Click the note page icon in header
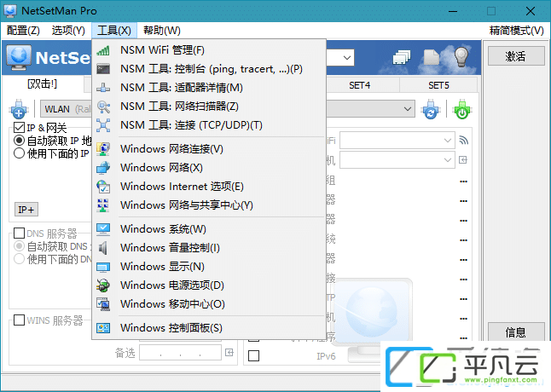551x392 pixels. [432, 57]
